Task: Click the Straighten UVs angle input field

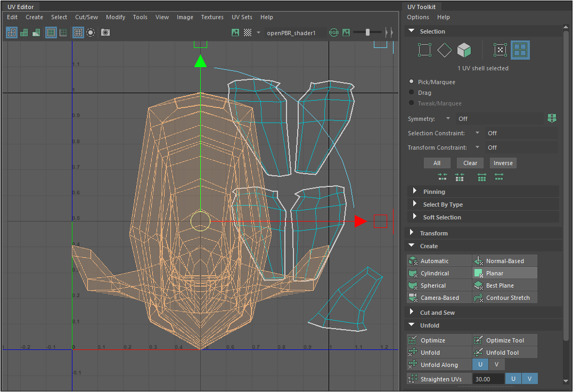Action: [x=488, y=379]
